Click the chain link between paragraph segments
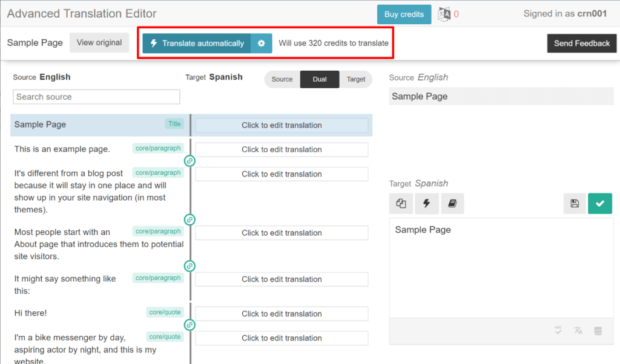The image size is (620, 364). (190, 160)
